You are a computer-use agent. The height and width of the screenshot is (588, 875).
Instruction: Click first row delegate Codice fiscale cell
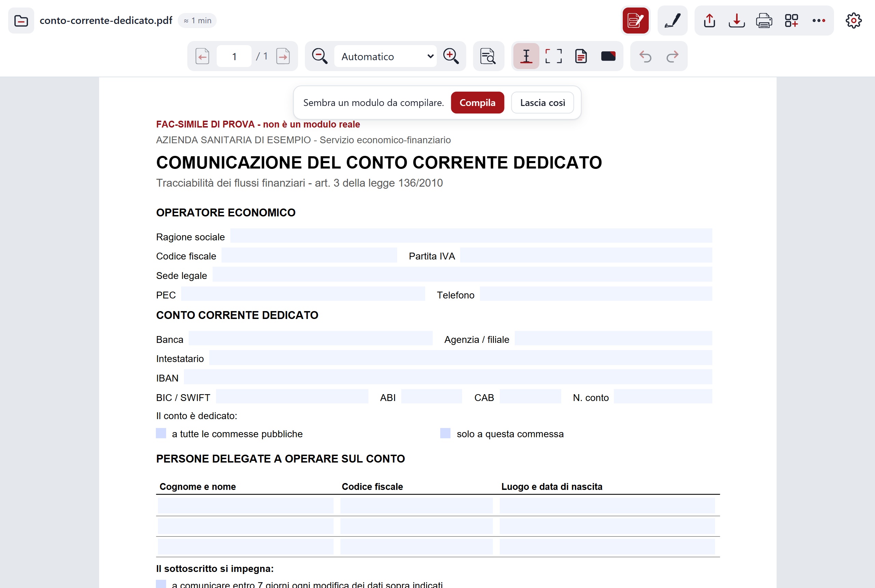pyautogui.click(x=417, y=506)
